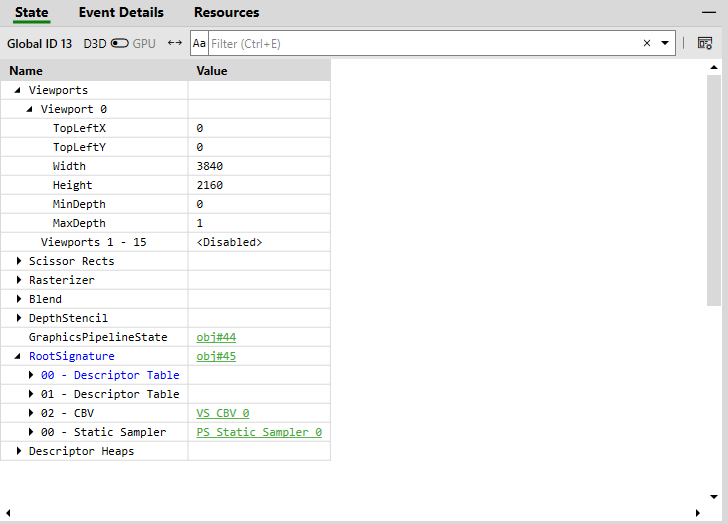Click the vertical scrollbar thumb
Screen dimensions: 728x524
tap(714, 190)
